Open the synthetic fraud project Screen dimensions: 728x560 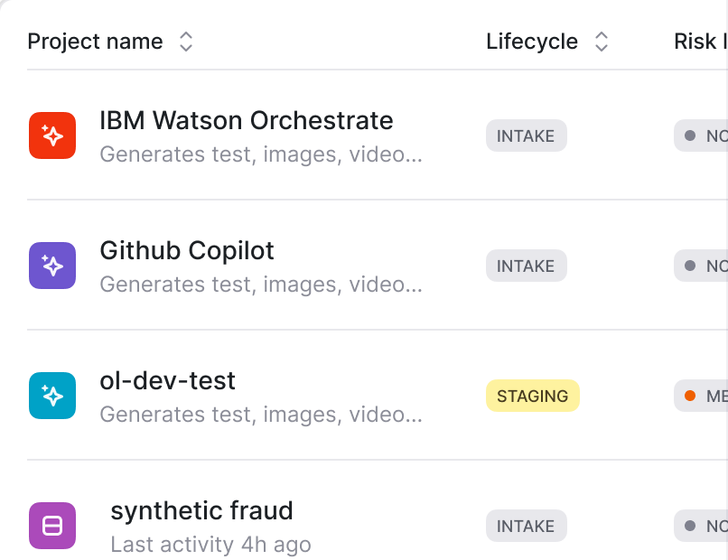[202, 511]
